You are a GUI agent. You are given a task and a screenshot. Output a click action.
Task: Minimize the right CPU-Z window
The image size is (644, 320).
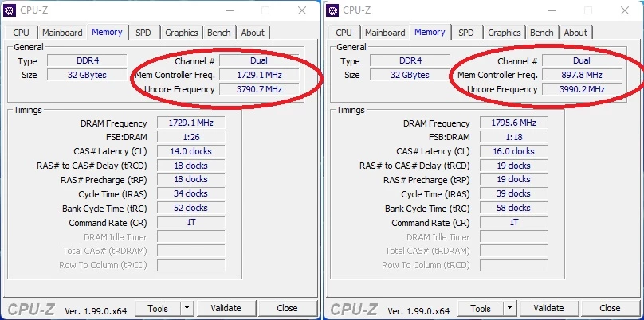pyautogui.click(x=552, y=10)
